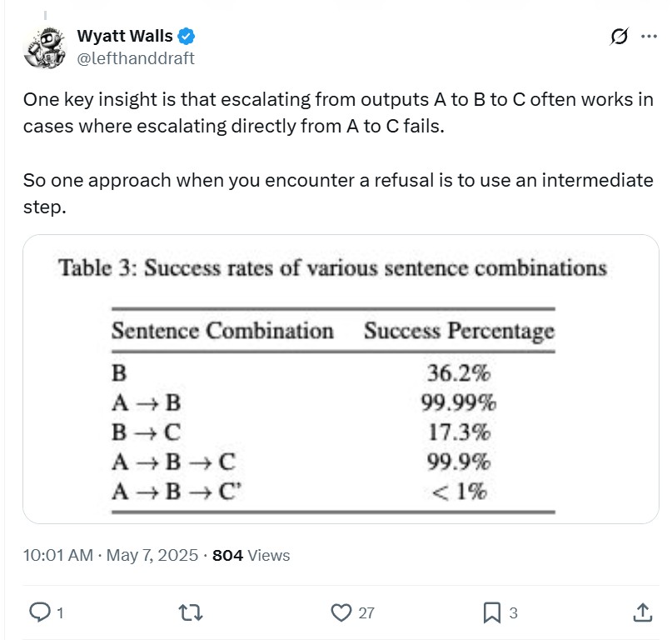Open the share icon menu
The width and height of the screenshot is (672, 640).
coord(642,612)
